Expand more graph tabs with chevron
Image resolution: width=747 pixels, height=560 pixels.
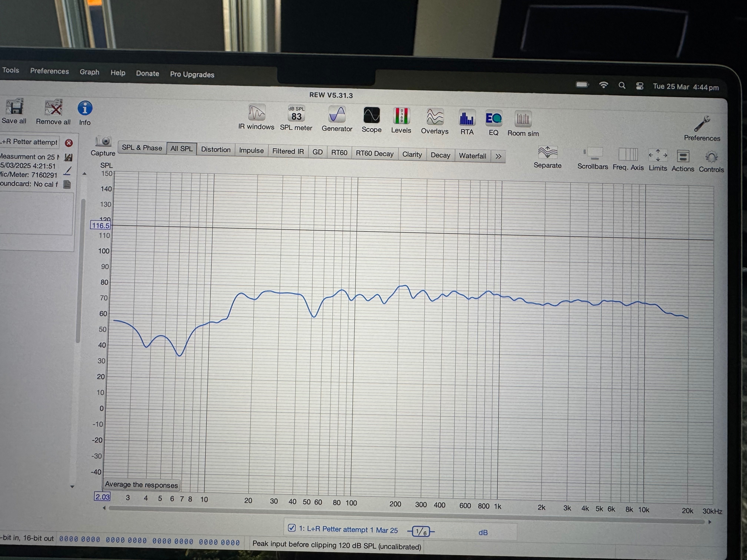498,156
